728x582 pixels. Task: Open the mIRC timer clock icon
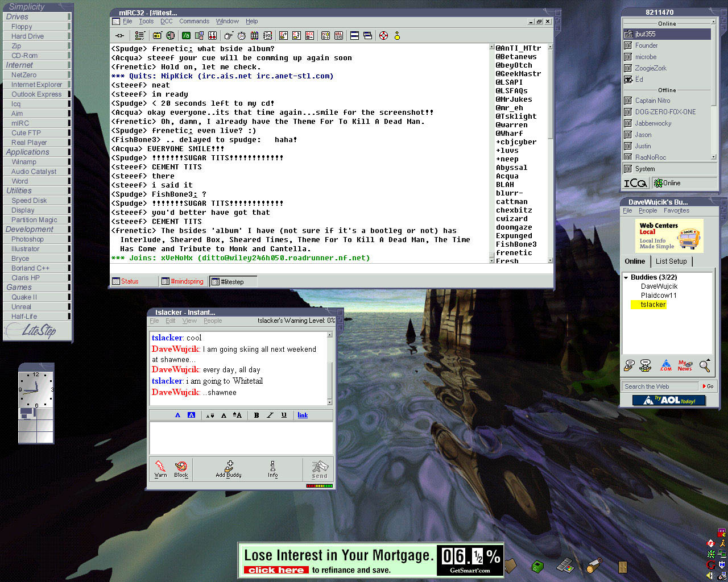242,36
